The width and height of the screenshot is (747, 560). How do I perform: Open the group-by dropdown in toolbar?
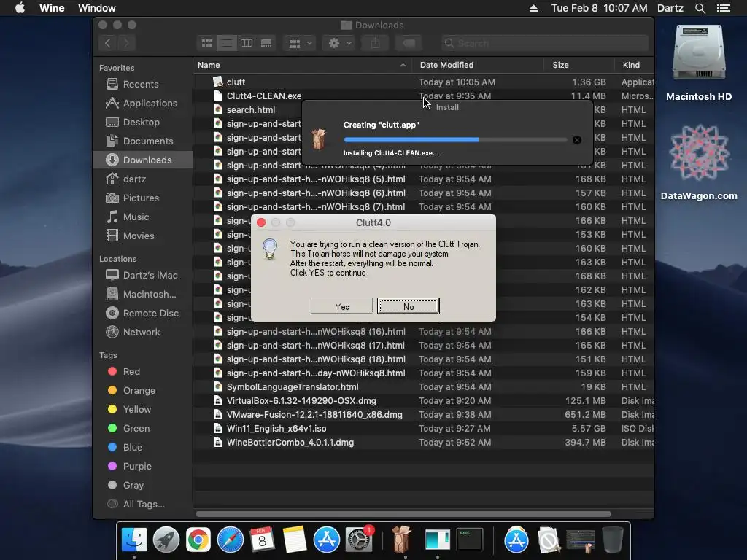(x=300, y=43)
